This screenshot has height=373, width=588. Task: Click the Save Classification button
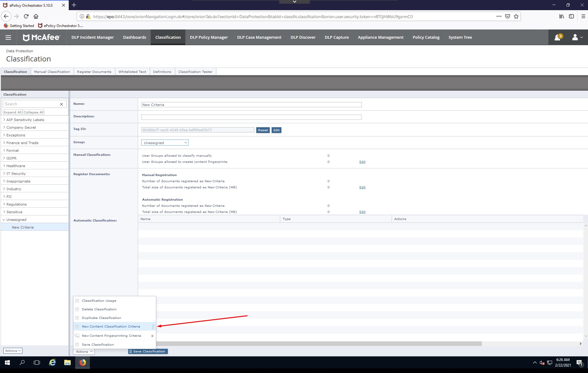[x=148, y=351]
